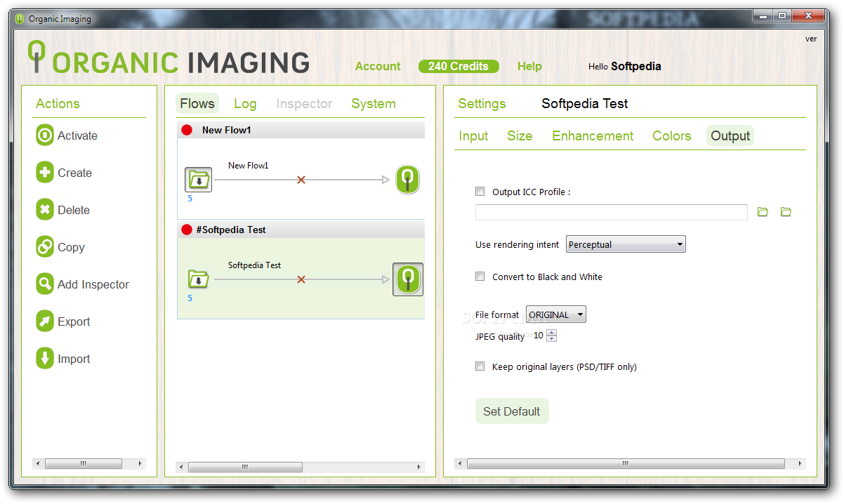Image resolution: width=844 pixels, height=504 pixels.
Task: Enable Keep original layers checkbox
Action: pos(480,366)
